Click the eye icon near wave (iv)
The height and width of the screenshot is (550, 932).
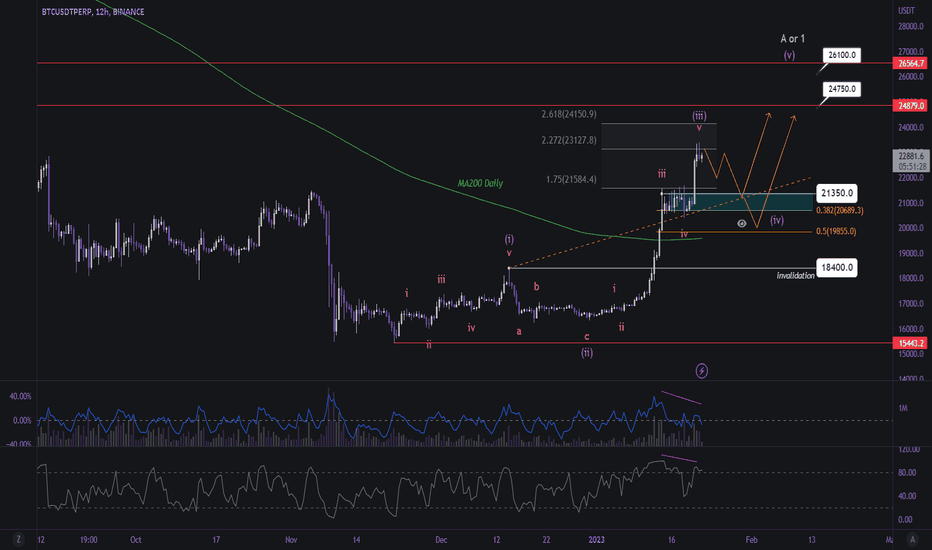click(742, 224)
